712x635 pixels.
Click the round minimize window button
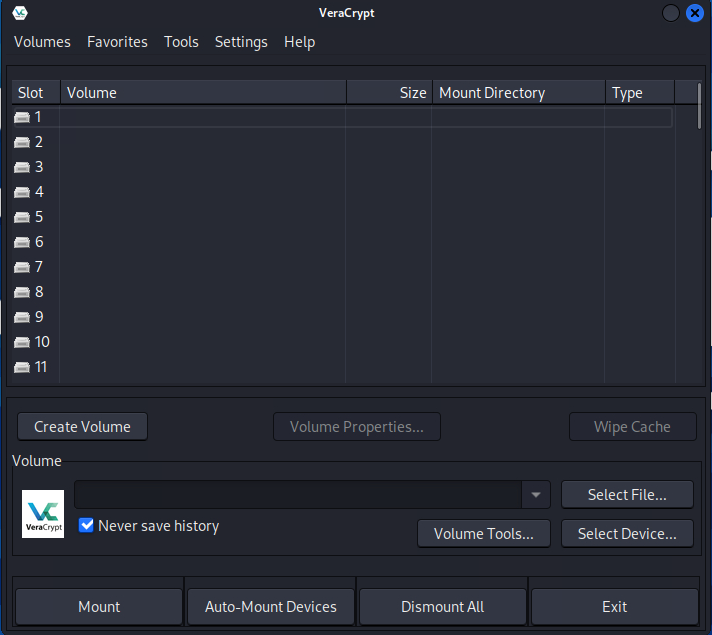(671, 13)
